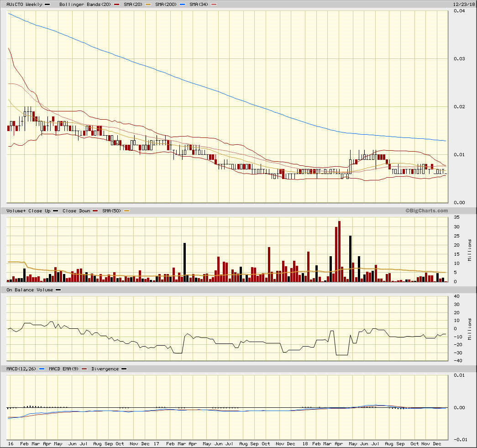
Task: Click the orange swatch after SMA(20)
Action: tap(148, 5)
